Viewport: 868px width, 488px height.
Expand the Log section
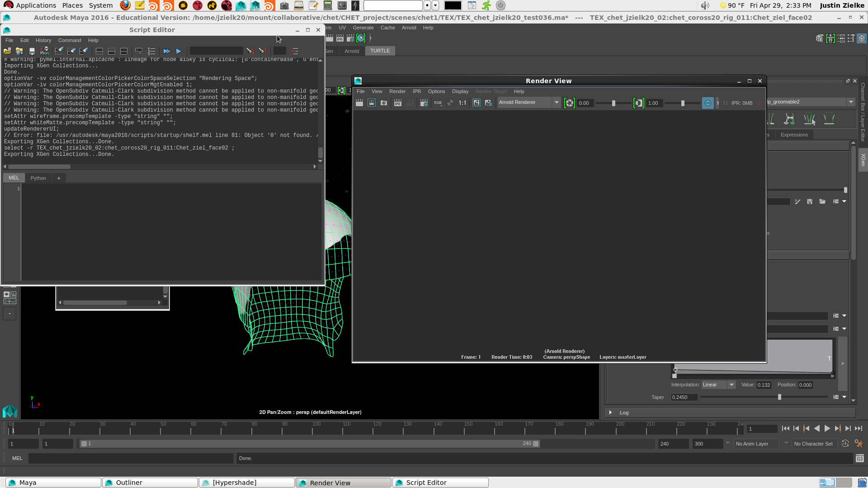coord(611,413)
